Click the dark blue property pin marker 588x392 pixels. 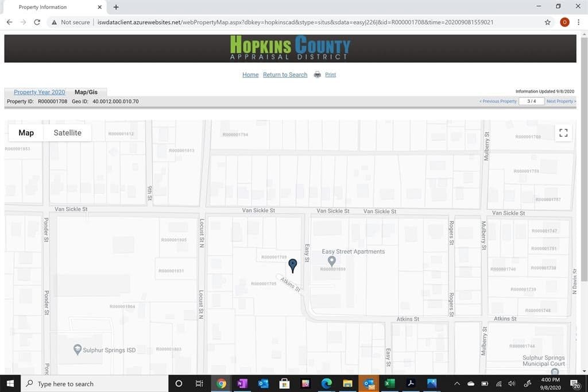point(292,265)
